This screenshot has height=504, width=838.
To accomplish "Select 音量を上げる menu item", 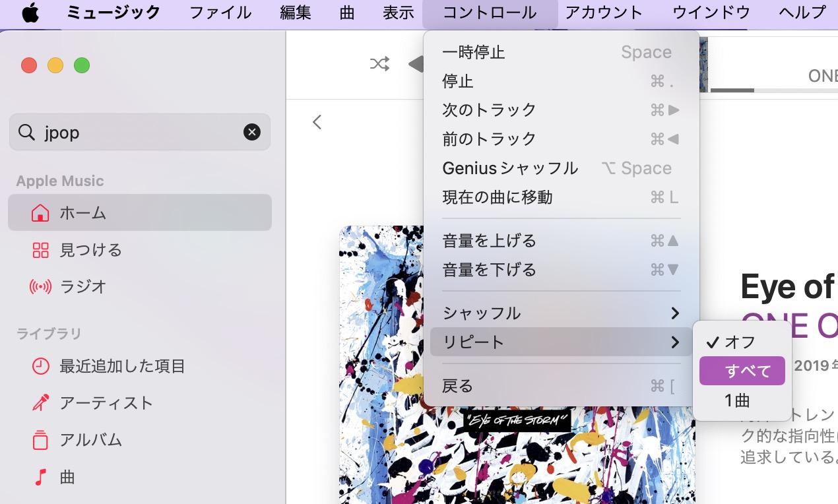I will (x=561, y=241).
